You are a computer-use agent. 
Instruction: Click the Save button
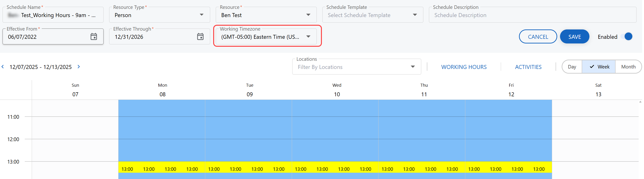(x=574, y=37)
